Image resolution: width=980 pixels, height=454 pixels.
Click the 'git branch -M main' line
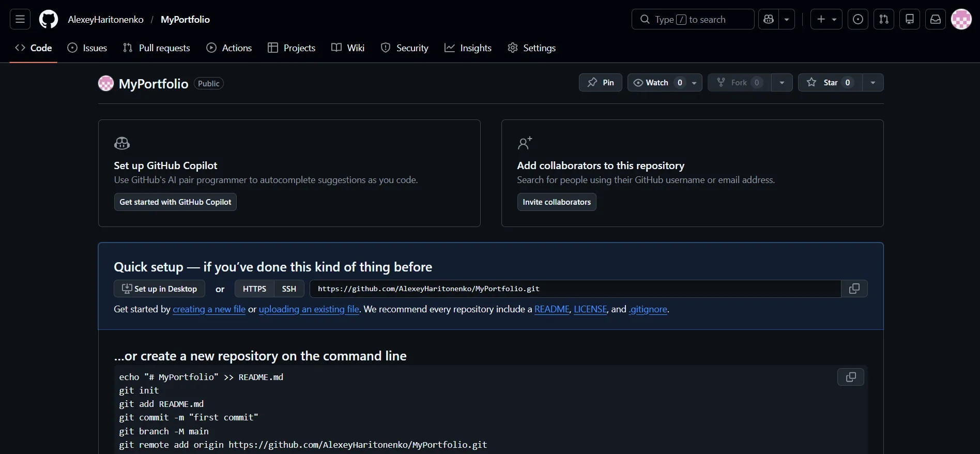(164, 431)
